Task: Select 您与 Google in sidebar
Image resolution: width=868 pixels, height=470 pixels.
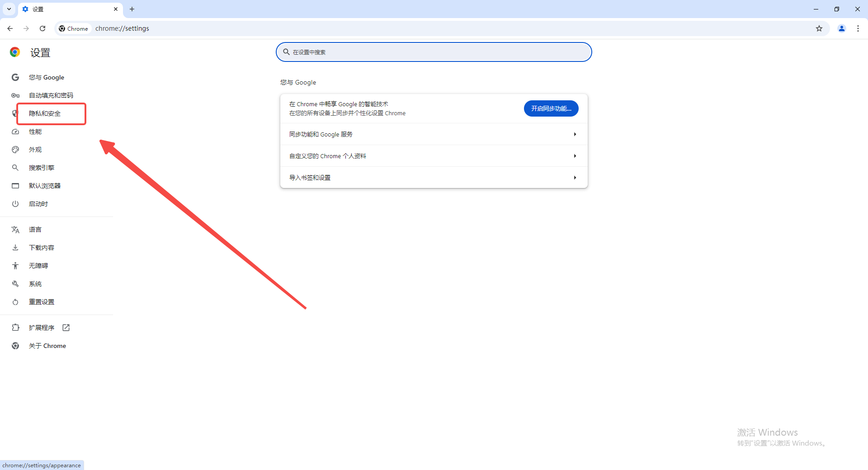Action: pyautogui.click(x=47, y=77)
